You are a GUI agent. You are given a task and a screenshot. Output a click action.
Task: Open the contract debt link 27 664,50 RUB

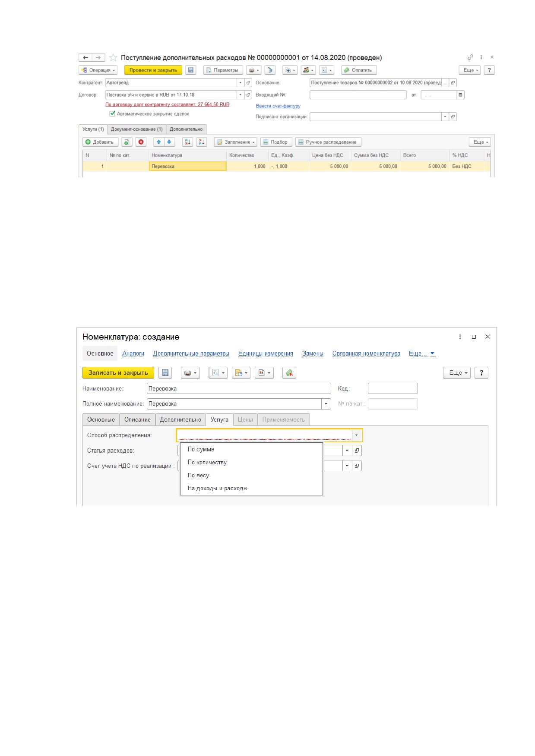(x=168, y=104)
